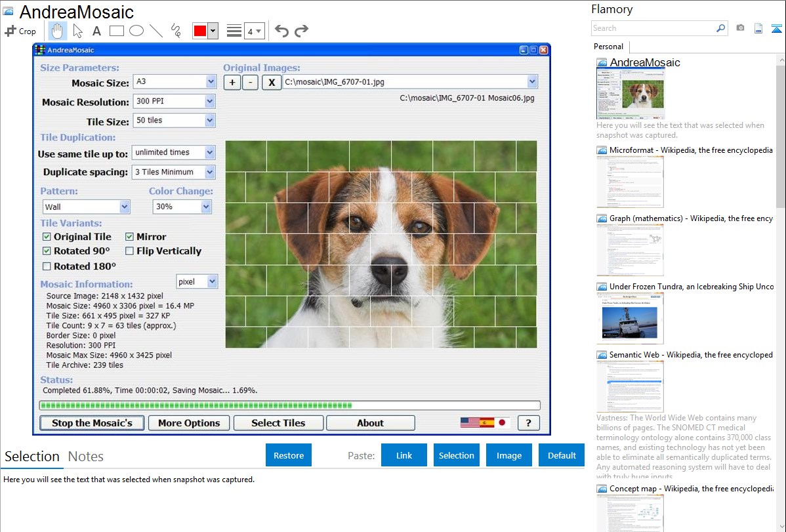Open the Tile Size dropdown

(210, 120)
